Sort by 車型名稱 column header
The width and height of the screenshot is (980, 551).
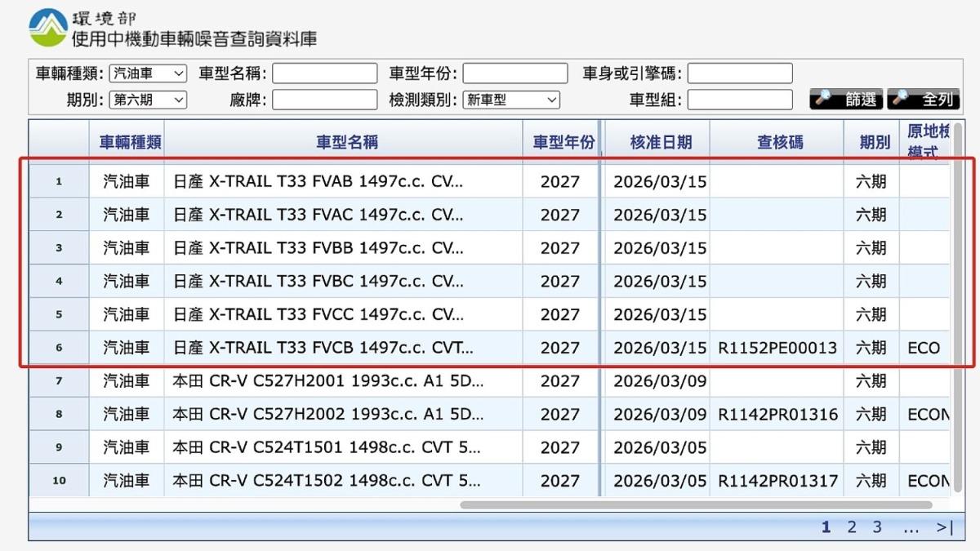click(344, 142)
